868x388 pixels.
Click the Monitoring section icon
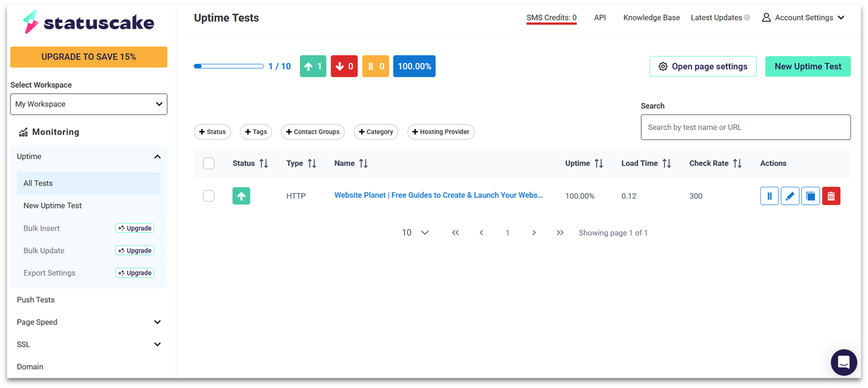pyautogui.click(x=23, y=131)
